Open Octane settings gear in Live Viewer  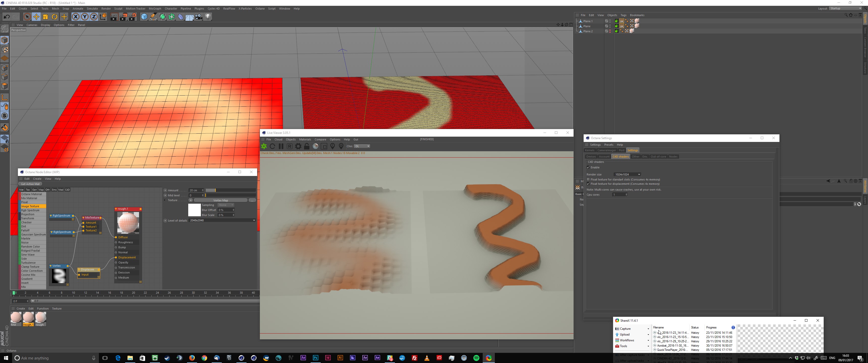click(x=298, y=146)
